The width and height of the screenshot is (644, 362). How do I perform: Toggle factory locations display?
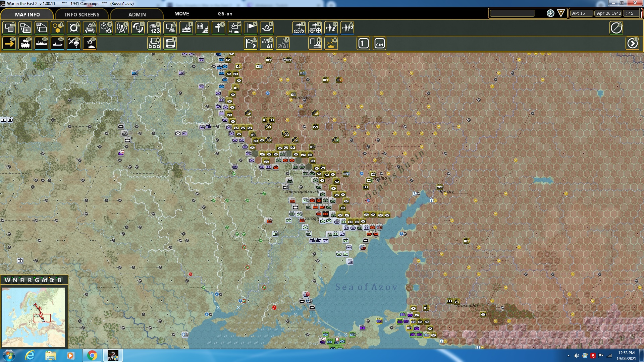click(186, 28)
